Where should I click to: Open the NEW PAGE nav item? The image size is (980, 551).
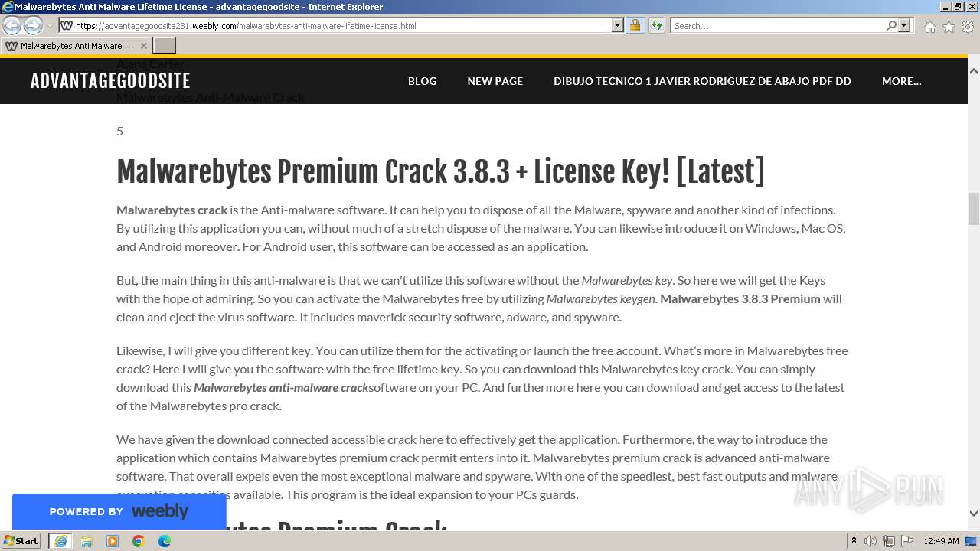pos(495,81)
